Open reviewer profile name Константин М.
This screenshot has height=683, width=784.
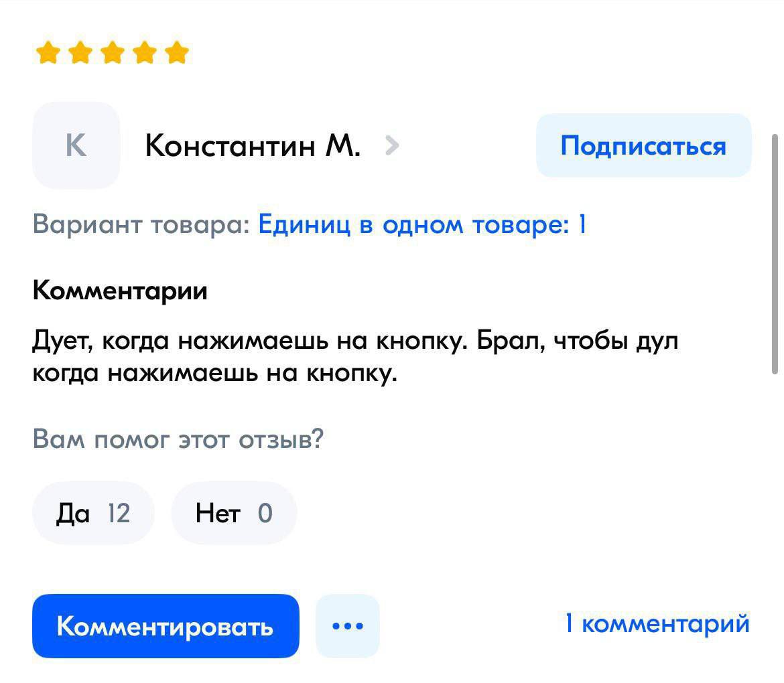coord(253,145)
